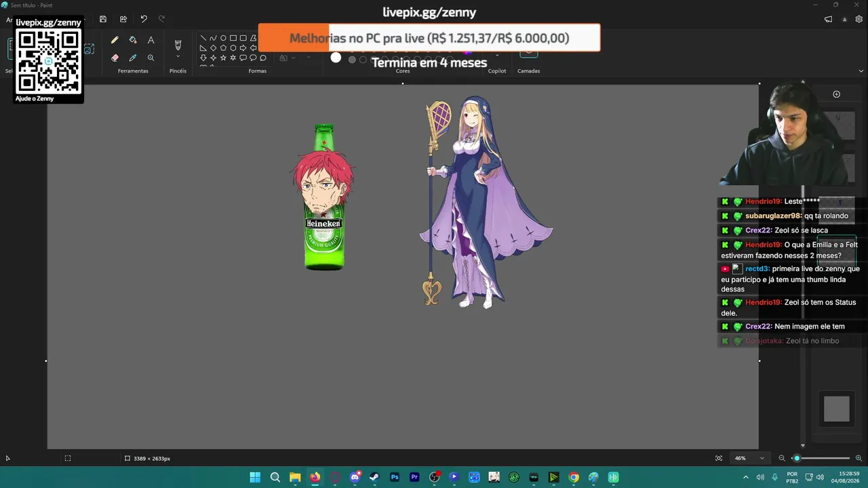Collapse the ribbon with the chevron
Screen dimensions: 868x488
pos(861,71)
